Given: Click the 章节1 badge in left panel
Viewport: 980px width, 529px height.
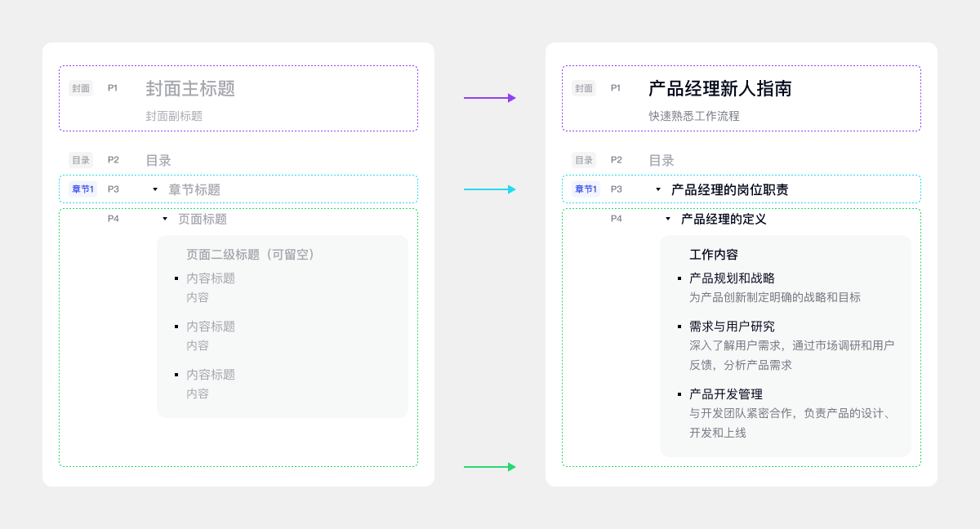Looking at the screenshot, I should coord(82,189).
